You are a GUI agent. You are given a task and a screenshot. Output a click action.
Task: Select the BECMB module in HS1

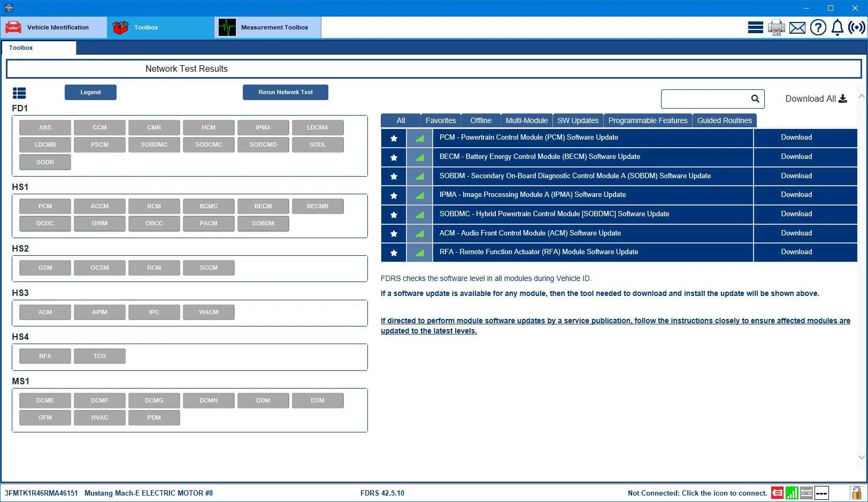[318, 206]
